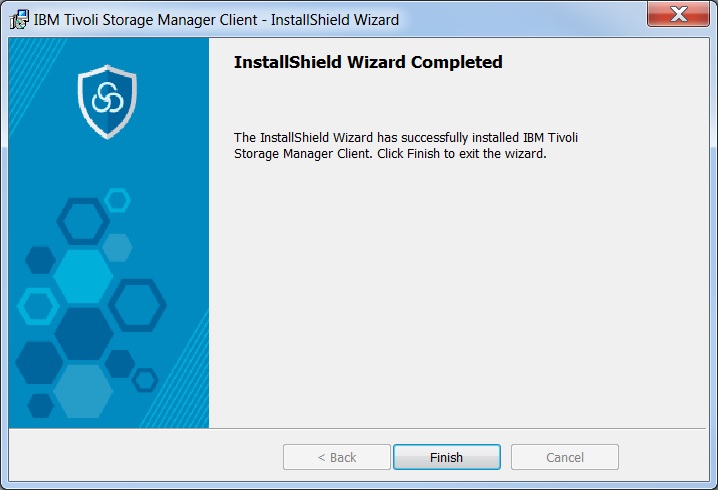718x490 pixels.
Task: Click the "InstallShield Wizard Completed" heading
Action: [x=368, y=62]
